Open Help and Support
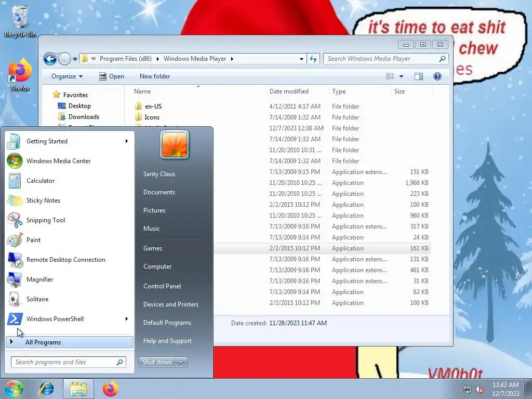 coord(167,341)
